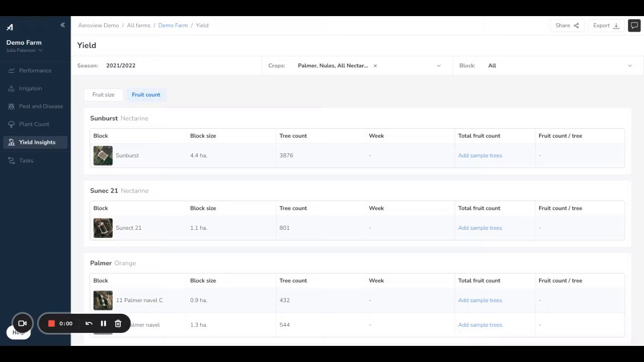
Task: Click the Tasks checklist icon
Action: coord(11,160)
